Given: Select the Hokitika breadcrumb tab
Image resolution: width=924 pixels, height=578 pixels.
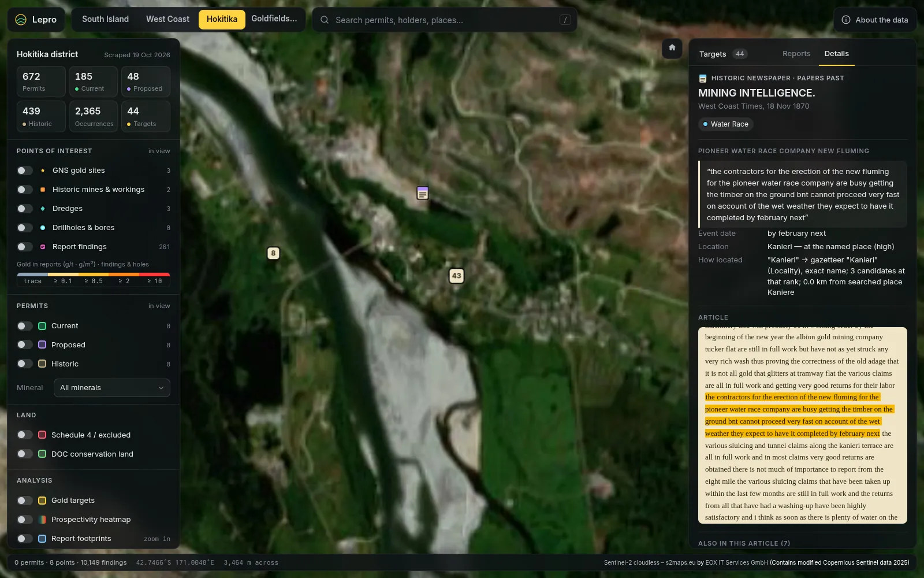Looking at the screenshot, I should coord(222,19).
